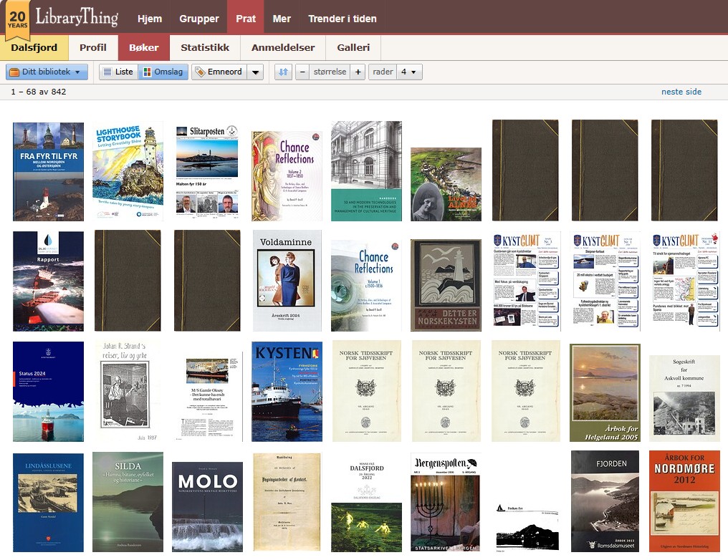This screenshot has width=728, height=560.
Task: Open Trender i tiden page
Action: 342,19
